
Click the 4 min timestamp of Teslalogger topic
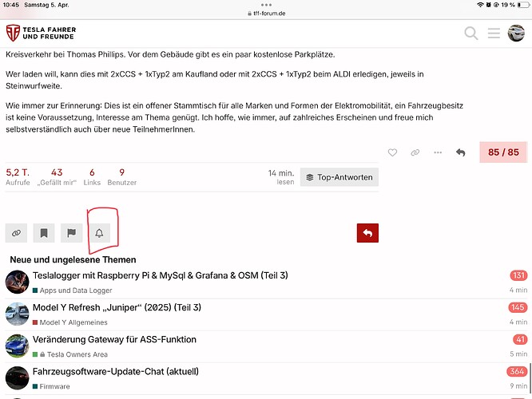coord(518,290)
